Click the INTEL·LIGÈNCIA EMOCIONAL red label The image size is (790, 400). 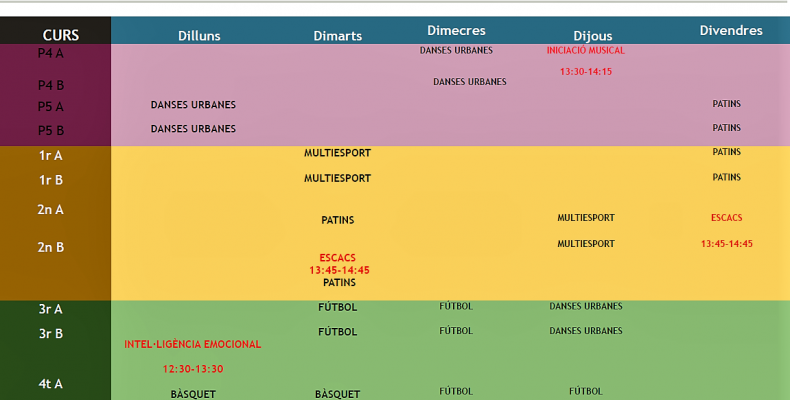click(192, 344)
